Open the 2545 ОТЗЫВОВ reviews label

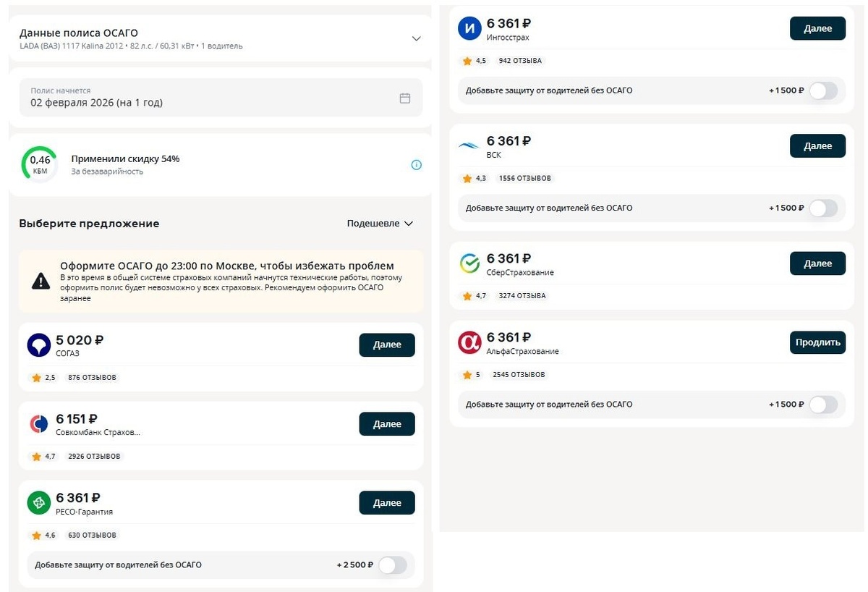(520, 375)
